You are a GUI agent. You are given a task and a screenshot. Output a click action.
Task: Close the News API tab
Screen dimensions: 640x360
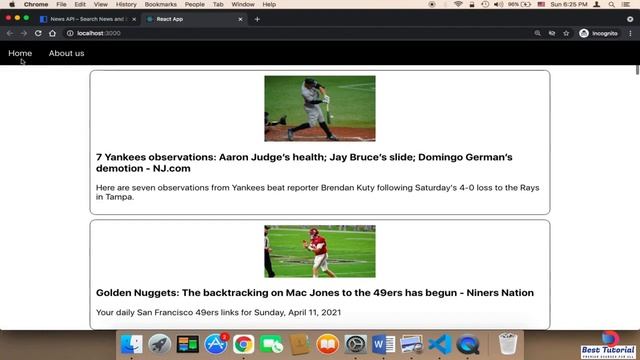pos(134,19)
